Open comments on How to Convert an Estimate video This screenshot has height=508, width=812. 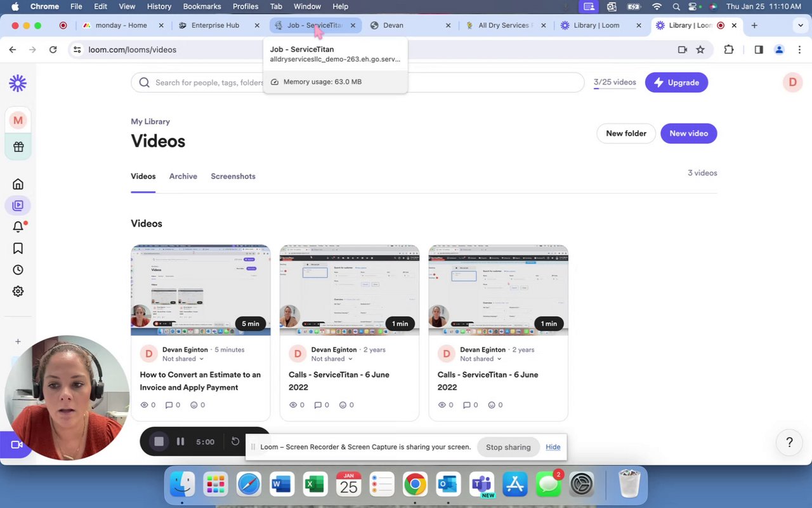[173, 404]
